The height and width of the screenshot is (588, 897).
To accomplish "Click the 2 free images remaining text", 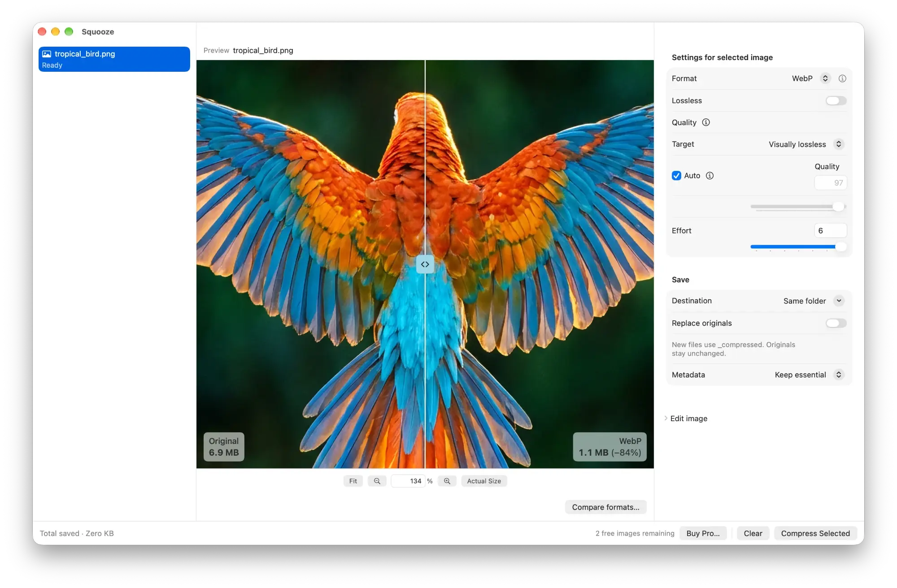I will 635,533.
